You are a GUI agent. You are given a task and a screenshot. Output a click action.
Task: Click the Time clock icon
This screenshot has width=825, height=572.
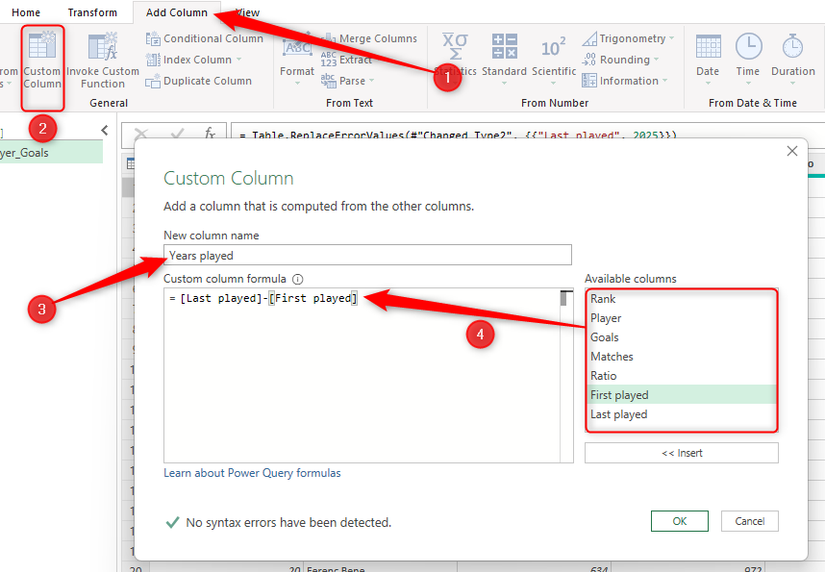tap(748, 48)
